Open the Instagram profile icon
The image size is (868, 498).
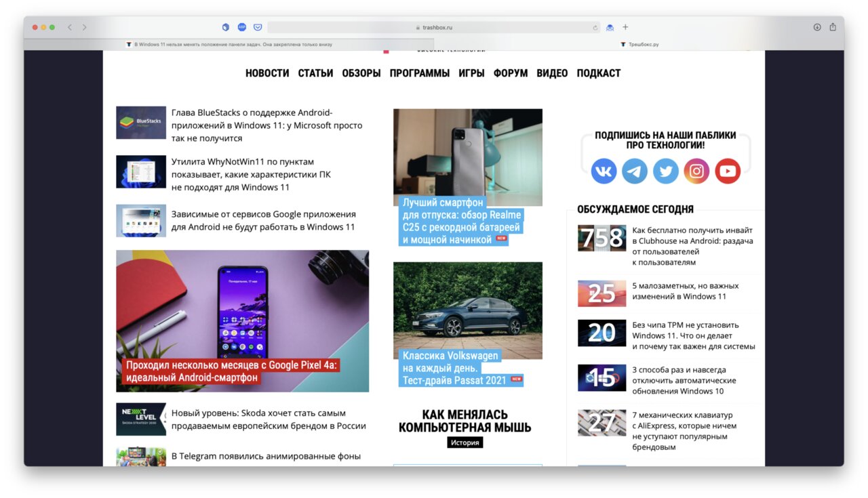tap(696, 171)
